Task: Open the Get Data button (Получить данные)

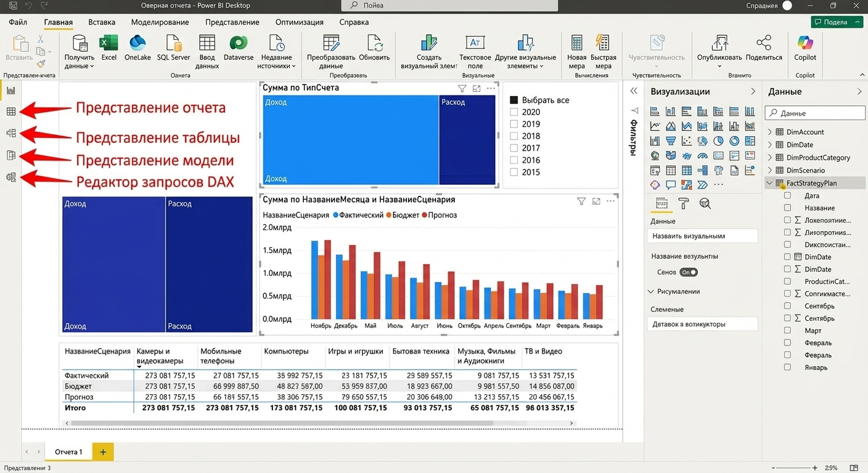Action: pos(80,52)
